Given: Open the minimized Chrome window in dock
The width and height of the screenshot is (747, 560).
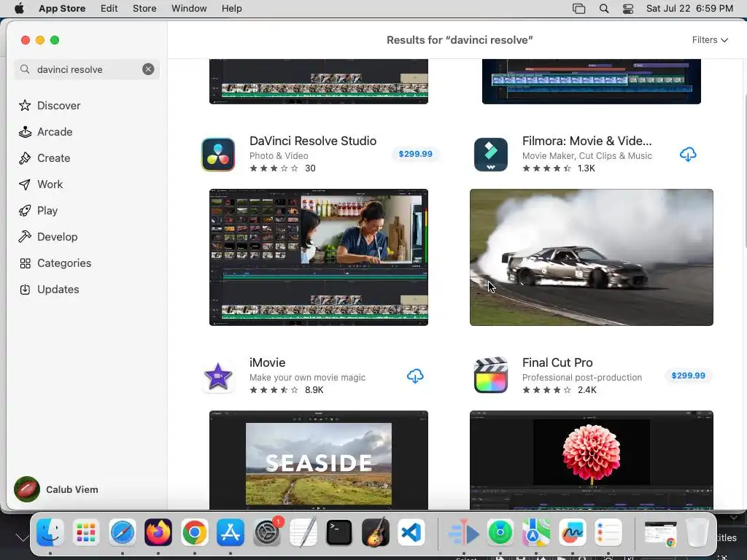Looking at the screenshot, I should pos(661,532).
